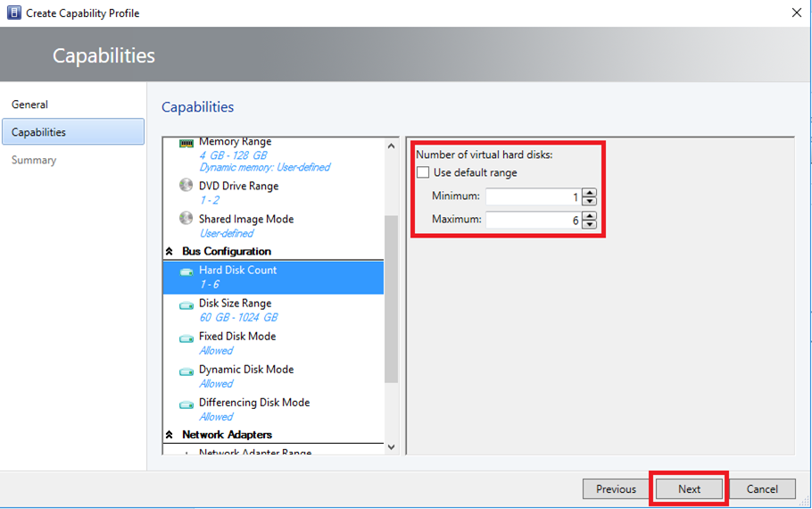
Task: Collapse the Bus Configuration section
Action: 170,252
